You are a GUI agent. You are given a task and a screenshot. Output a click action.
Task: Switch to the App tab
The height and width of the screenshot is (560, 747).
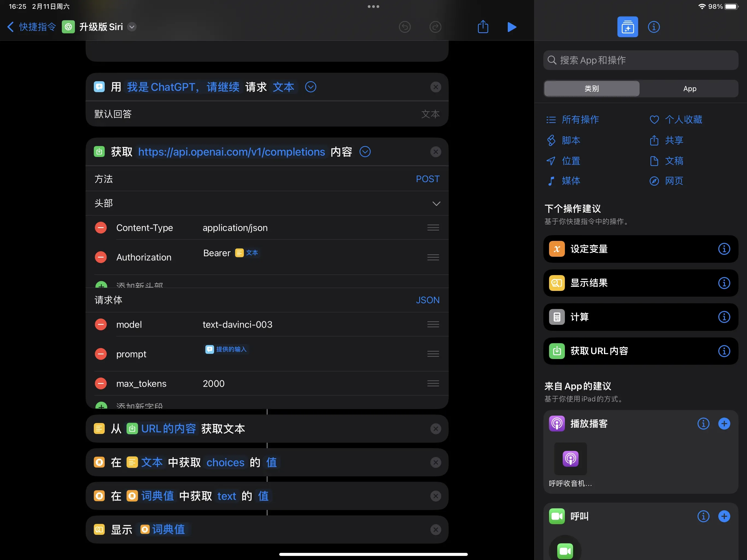(690, 89)
